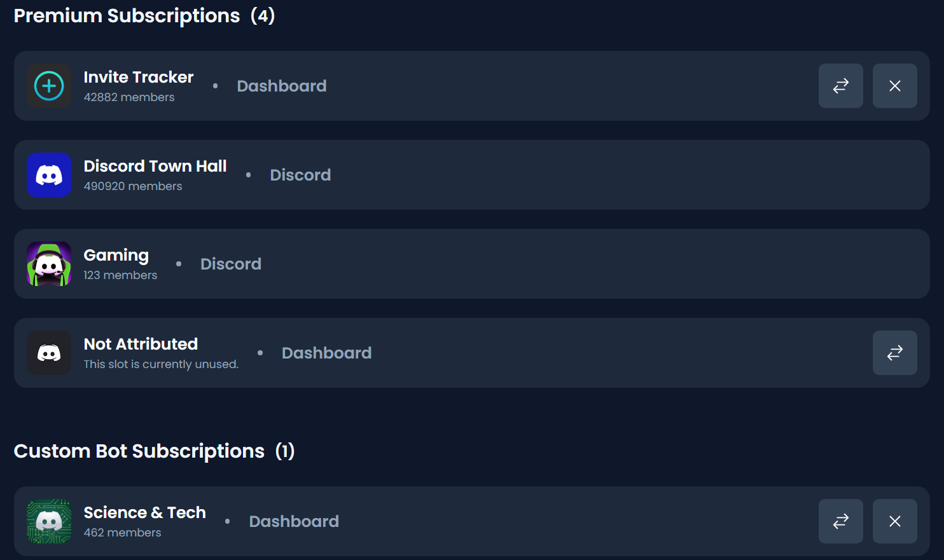Open the Dashboard for Not Attributed slot
The image size is (944, 560).
click(326, 353)
